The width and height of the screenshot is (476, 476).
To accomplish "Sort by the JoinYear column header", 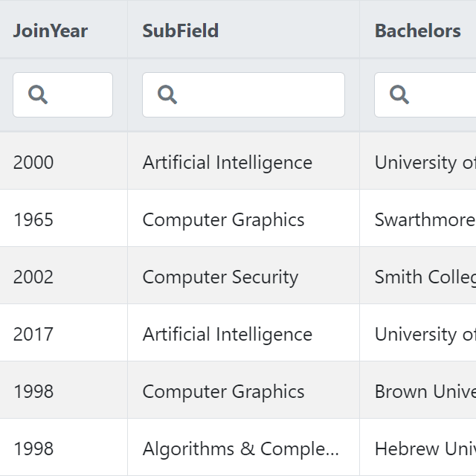I will tap(51, 30).
